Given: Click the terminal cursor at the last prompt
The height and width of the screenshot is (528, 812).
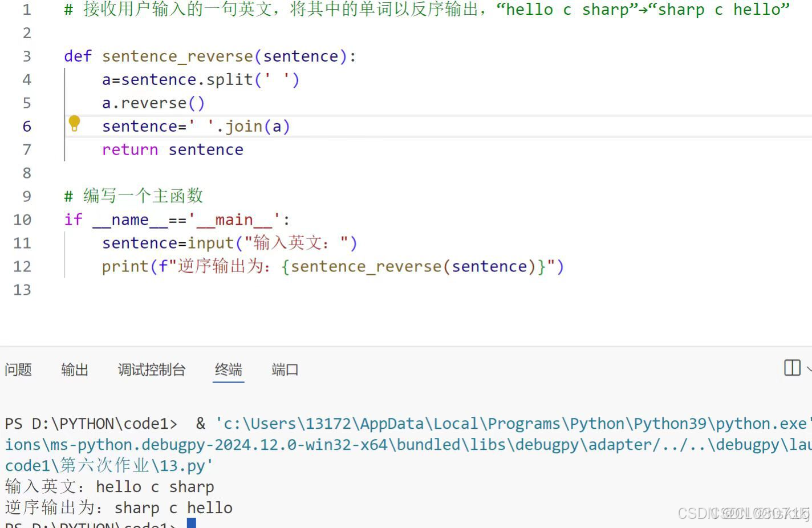Looking at the screenshot, I should [192, 523].
